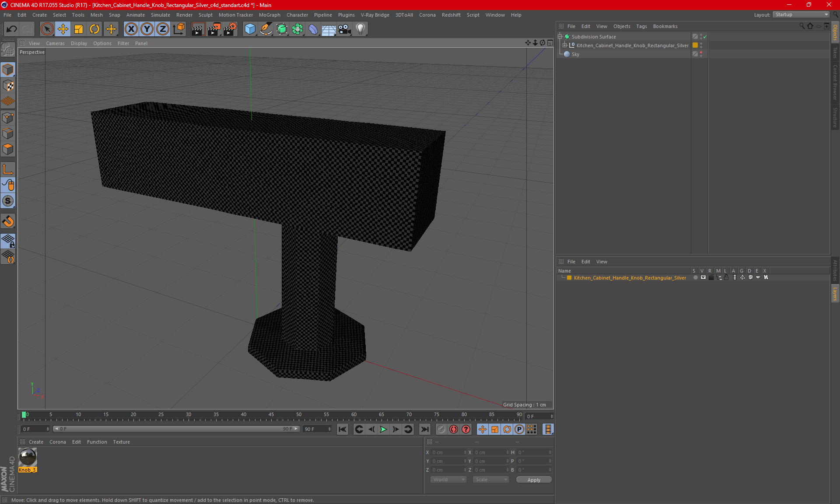
Task: Open World coordinate system dropdown
Action: [448, 479]
